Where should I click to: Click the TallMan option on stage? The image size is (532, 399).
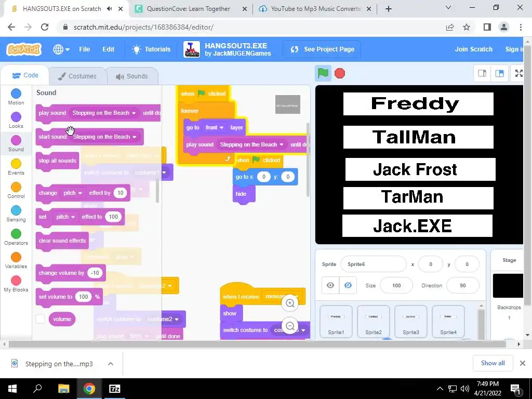(418, 137)
